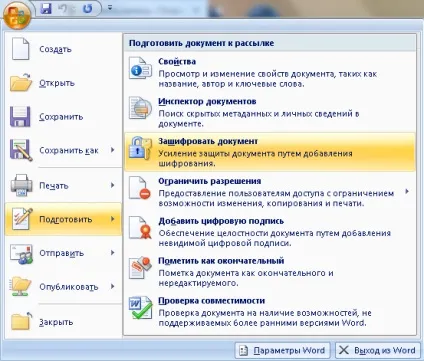The image size is (424, 361).
Task: Click the Undo arrow in quick access toolbar
Action: (x=63, y=8)
